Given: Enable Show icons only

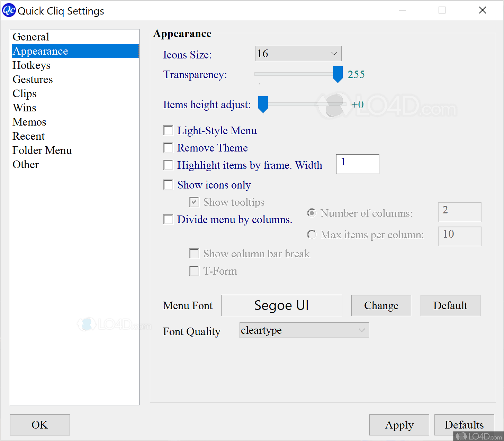Looking at the screenshot, I should point(168,185).
